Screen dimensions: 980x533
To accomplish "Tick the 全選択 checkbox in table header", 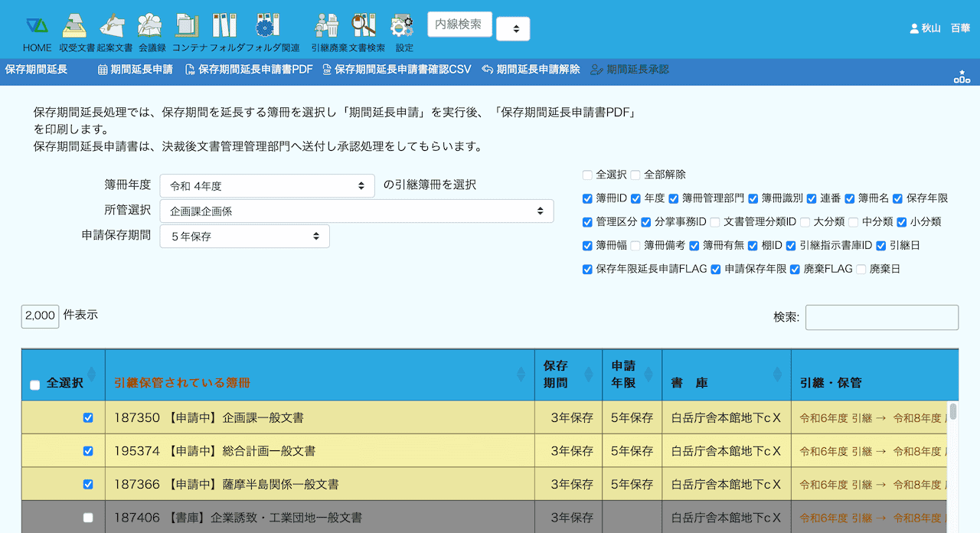I will tap(34, 385).
